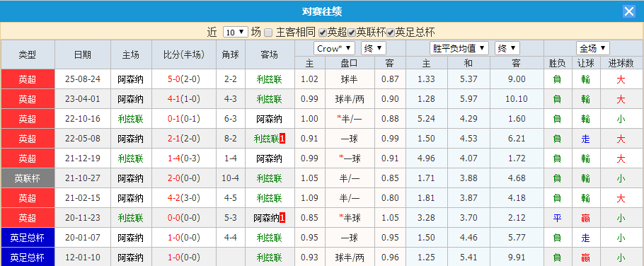Uncheck the 英超 filter checkbox
644x266 pixels.
tap(323, 33)
